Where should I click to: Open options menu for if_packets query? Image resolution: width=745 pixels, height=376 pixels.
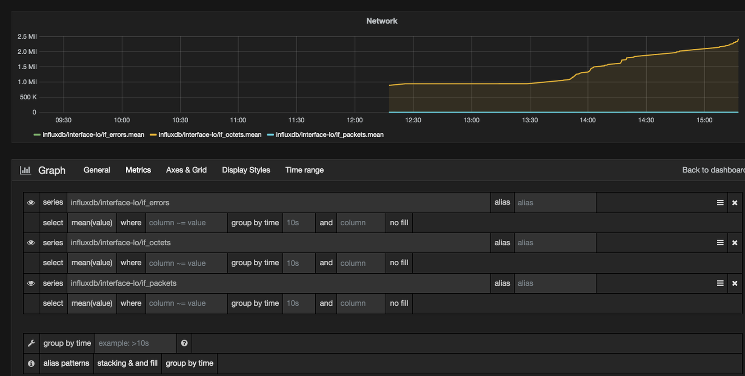[720, 283]
